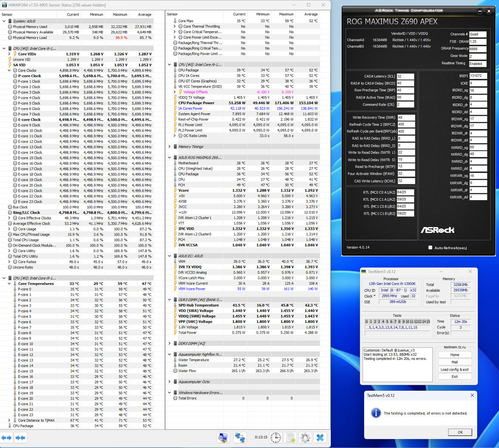Click the Average column header in right pane
The height and width of the screenshot is (448, 499).
click(x=308, y=14)
